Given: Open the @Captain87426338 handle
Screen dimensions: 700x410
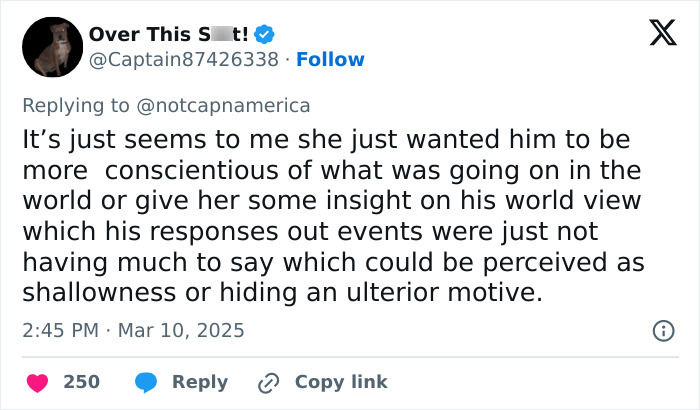Looking at the screenshot, I should (x=183, y=59).
